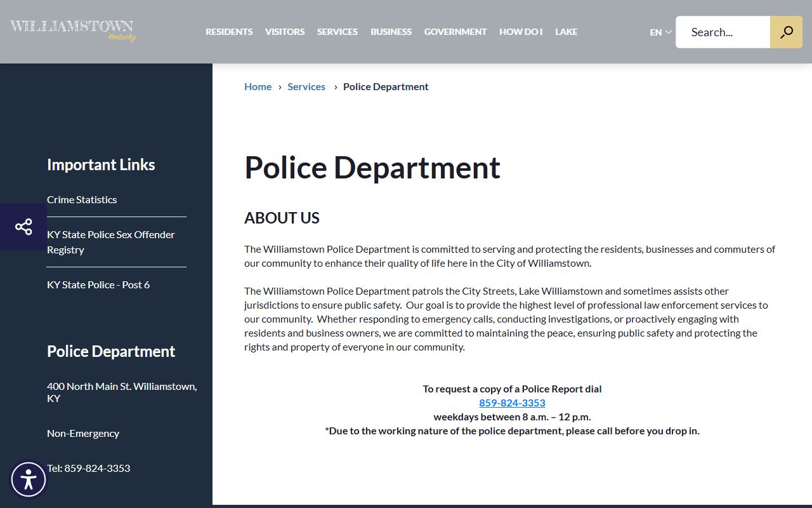
Task: Open the Crime Statistics link
Action: (x=82, y=199)
